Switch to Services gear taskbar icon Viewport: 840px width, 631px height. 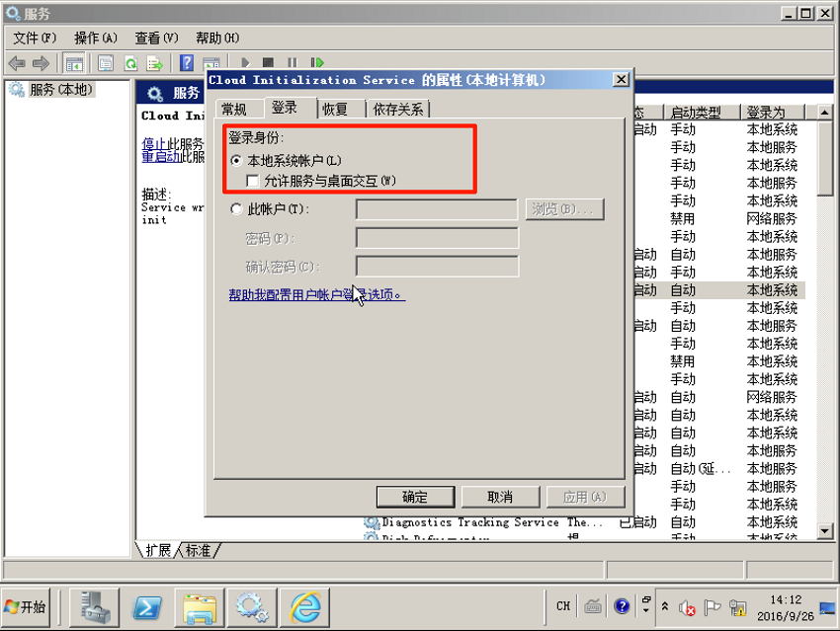click(x=252, y=607)
